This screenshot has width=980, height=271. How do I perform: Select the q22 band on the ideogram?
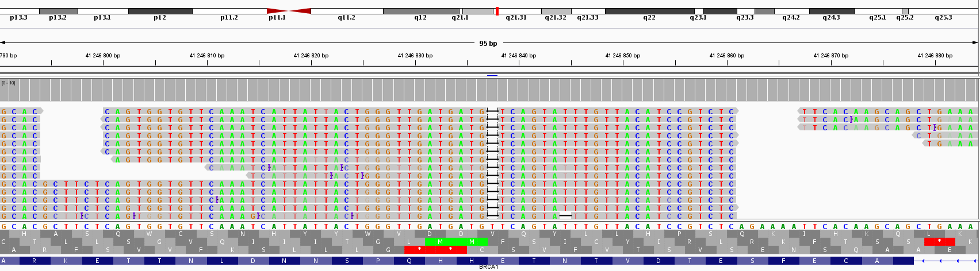[x=649, y=11]
